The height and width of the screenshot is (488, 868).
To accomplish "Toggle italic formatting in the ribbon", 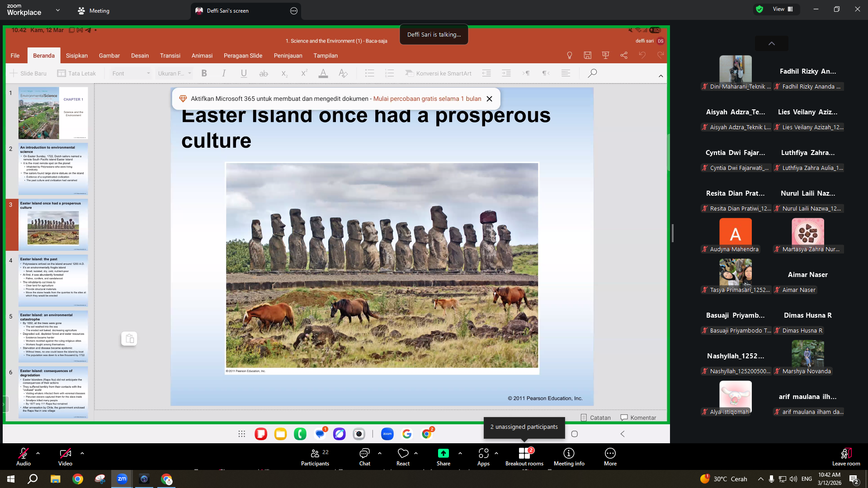I will 224,73.
